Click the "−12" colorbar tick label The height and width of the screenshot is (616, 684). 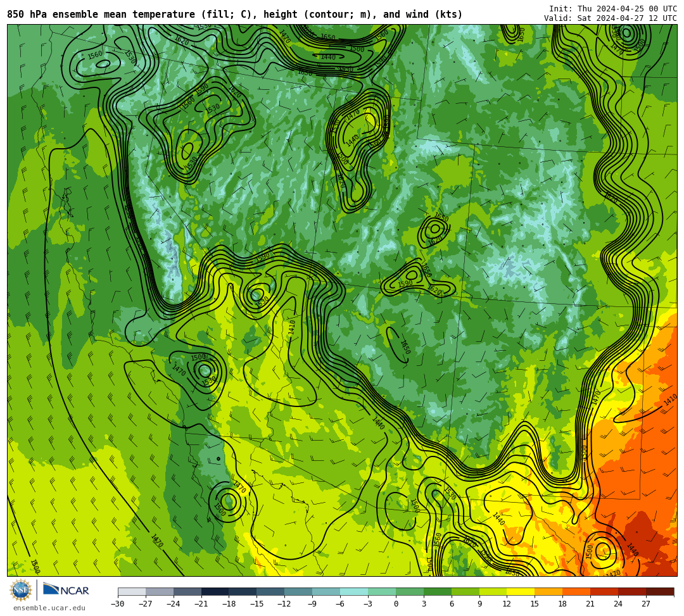(285, 604)
